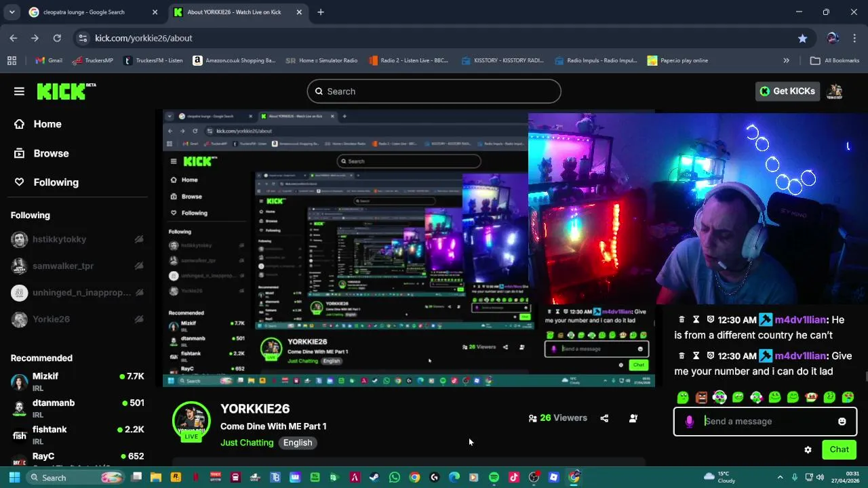Image resolution: width=868 pixels, height=488 pixels.
Task: Open the user profile avatar menu
Action: click(x=835, y=91)
